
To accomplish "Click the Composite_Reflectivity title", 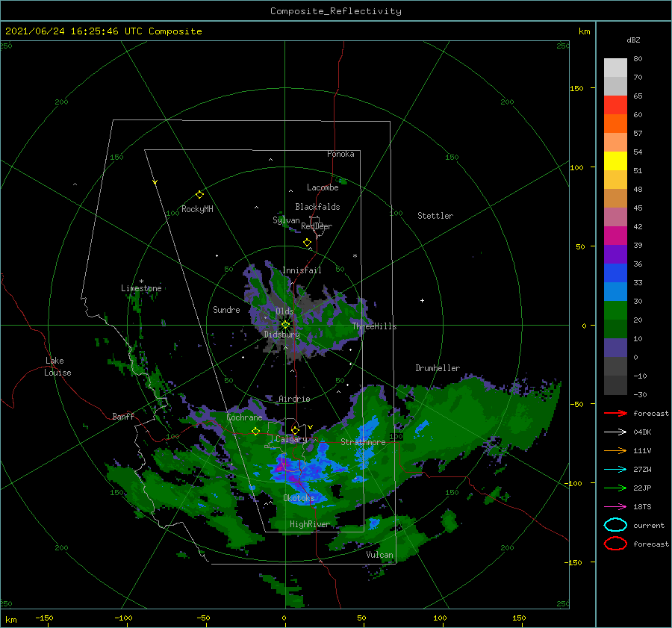I will click(336, 11).
